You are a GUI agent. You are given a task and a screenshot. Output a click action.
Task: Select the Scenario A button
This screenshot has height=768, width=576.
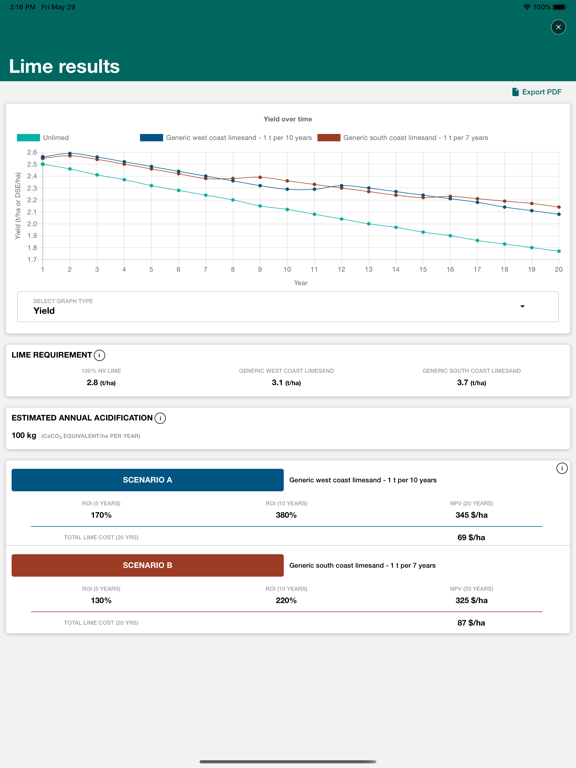(x=147, y=480)
